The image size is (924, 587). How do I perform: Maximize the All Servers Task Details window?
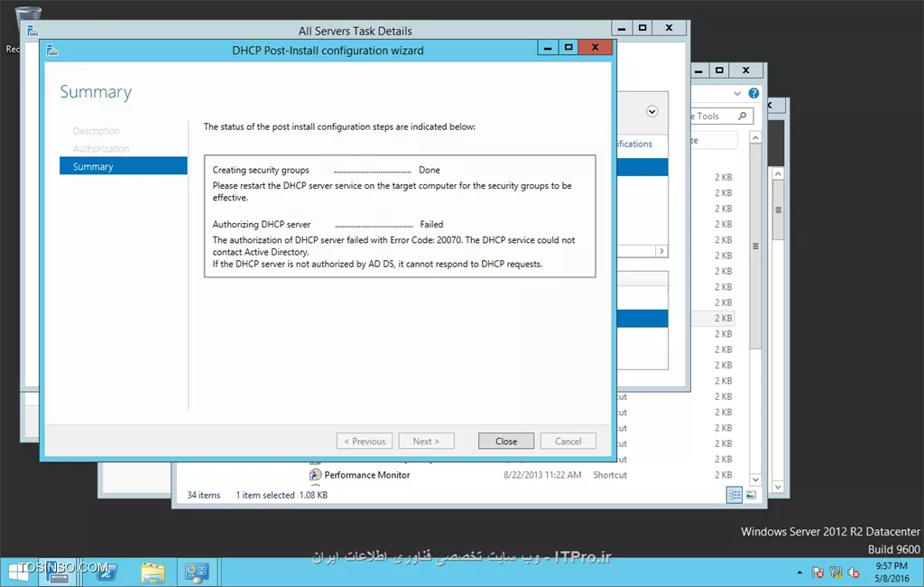coord(642,28)
